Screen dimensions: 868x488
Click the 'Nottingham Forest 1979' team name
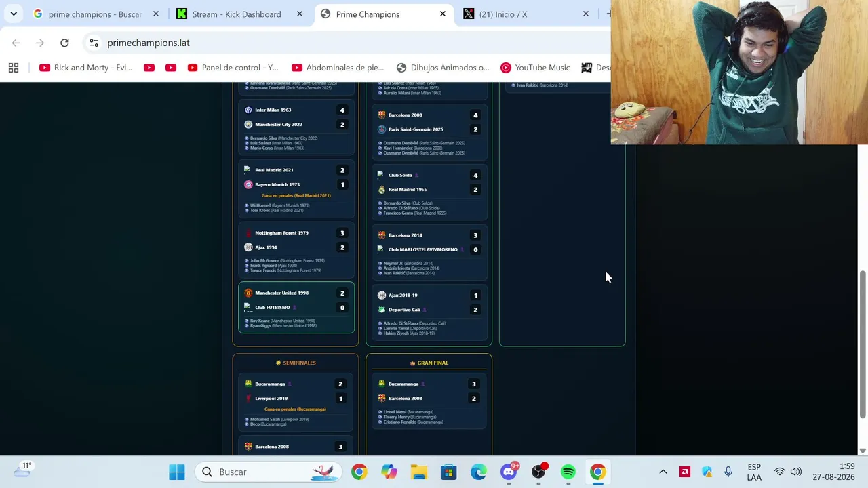pos(281,233)
